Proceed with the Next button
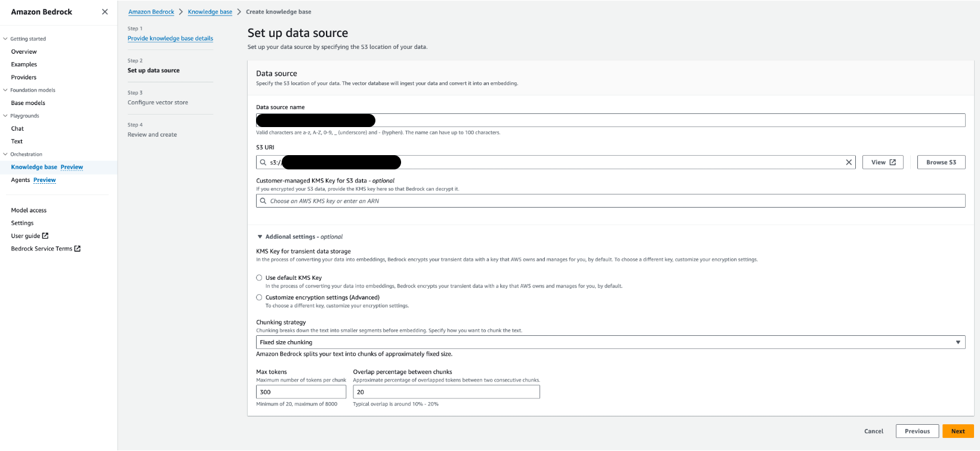Viewport: 980px width, 451px height. point(958,431)
